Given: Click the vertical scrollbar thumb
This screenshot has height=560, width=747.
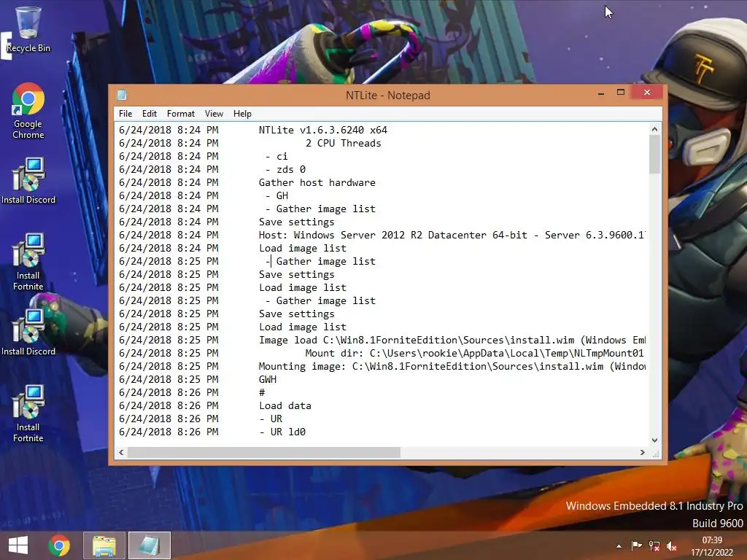Looking at the screenshot, I should point(654,155).
